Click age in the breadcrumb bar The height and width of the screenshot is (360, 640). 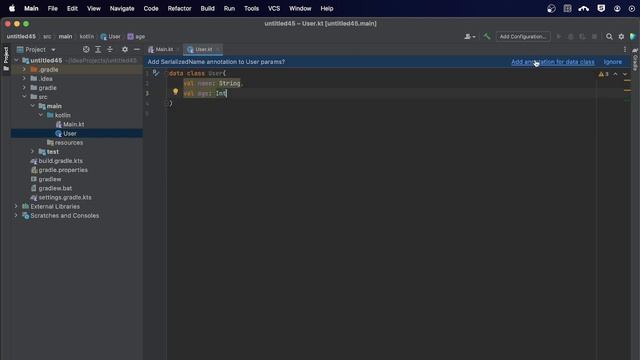click(136, 37)
